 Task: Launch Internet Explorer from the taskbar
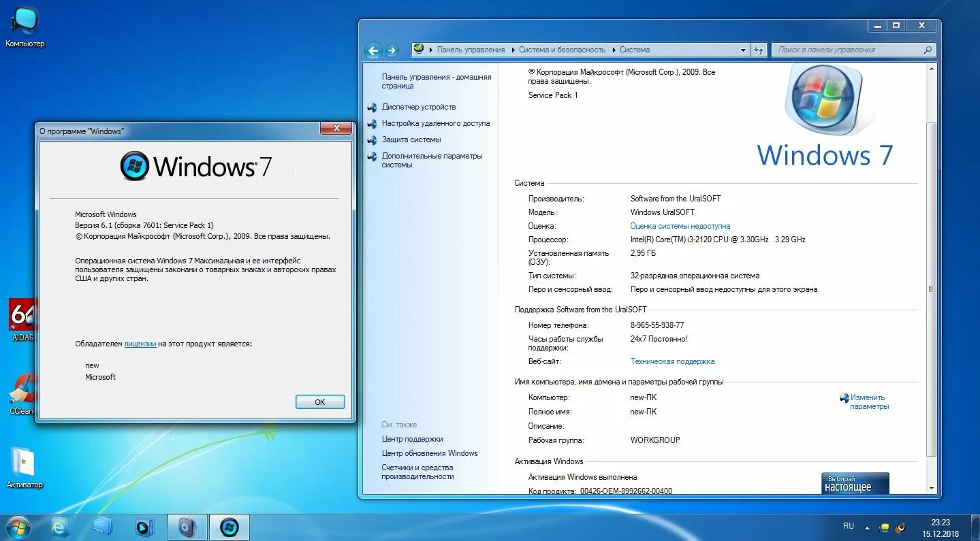60,527
